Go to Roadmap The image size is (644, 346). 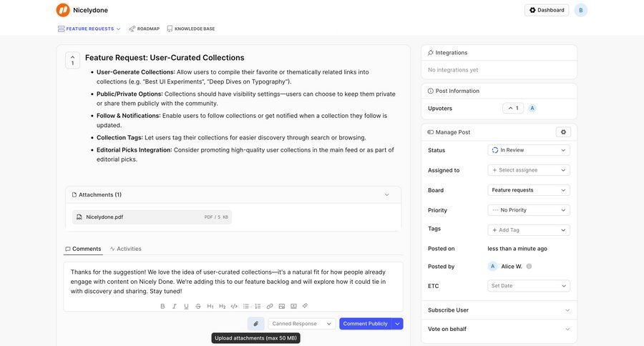(144, 29)
